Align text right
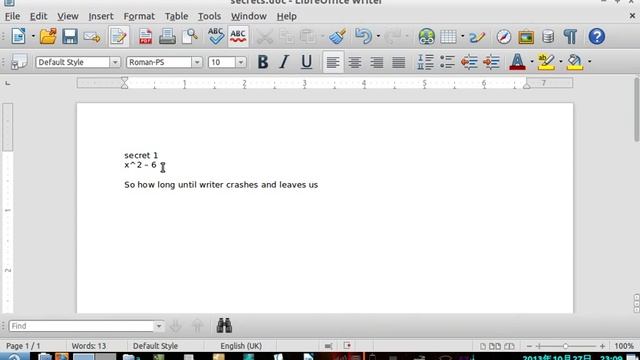 pyautogui.click(x=377, y=62)
